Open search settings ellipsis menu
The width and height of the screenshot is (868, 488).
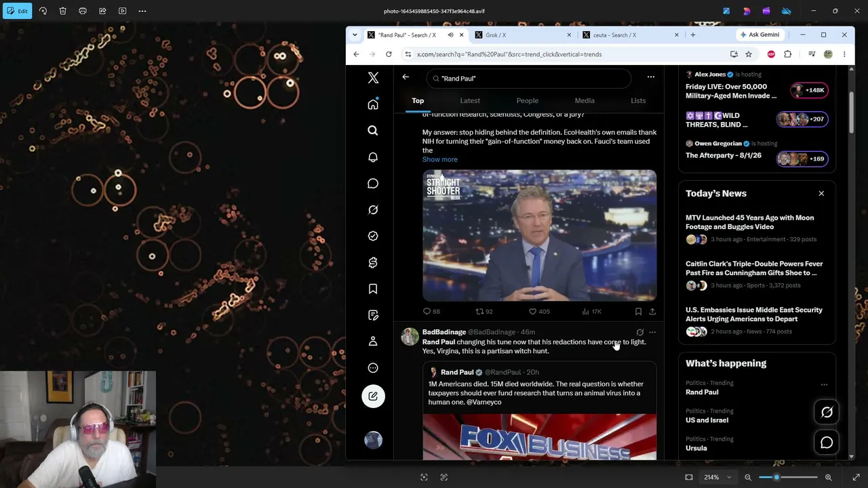(651, 77)
